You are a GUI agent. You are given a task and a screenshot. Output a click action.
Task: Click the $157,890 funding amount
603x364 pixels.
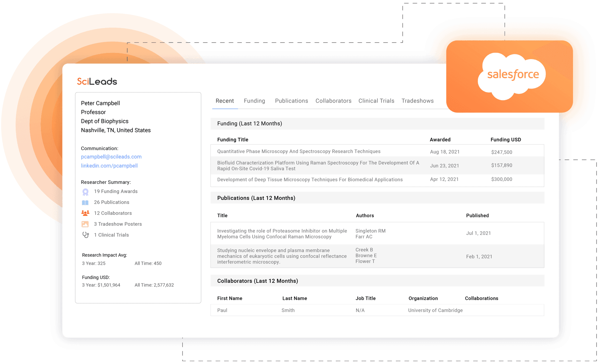pos(502,165)
